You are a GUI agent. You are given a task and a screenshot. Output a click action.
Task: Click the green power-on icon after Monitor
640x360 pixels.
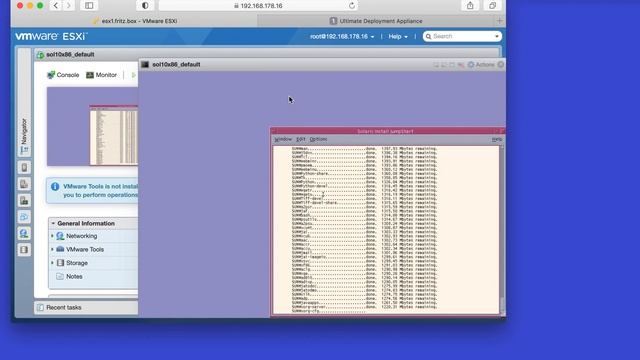(x=133, y=75)
